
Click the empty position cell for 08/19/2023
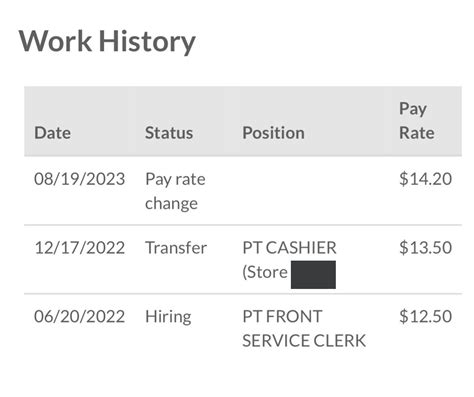click(312, 191)
